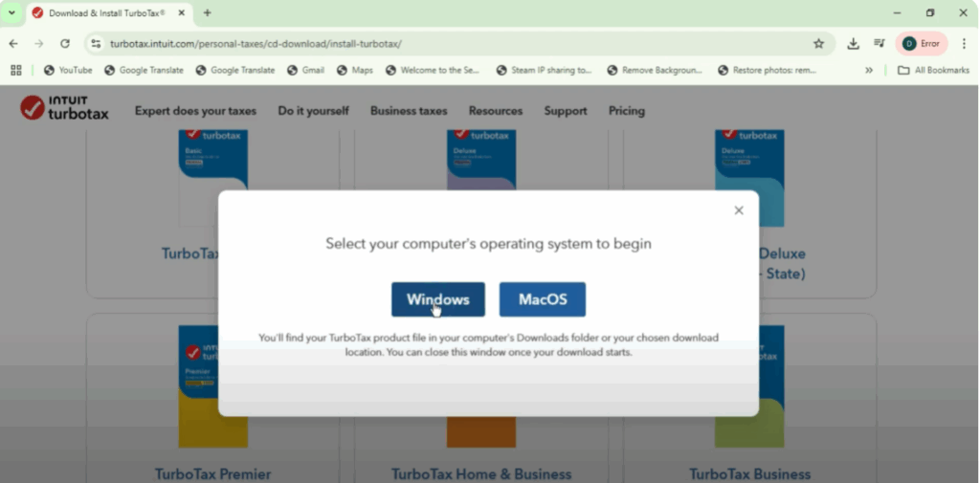Click the Windows download button
This screenshot has height=483, width=980.
click(x=438, y=299)
